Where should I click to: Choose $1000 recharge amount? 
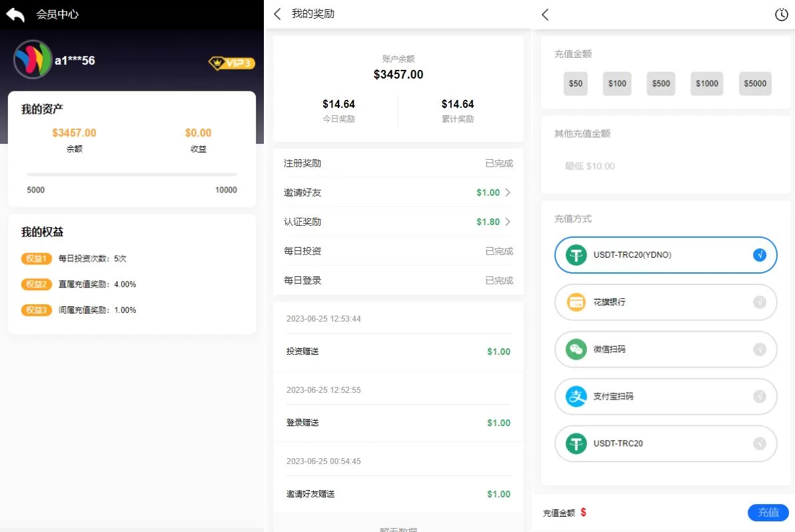pyautogui.click(x=706, y=84)
